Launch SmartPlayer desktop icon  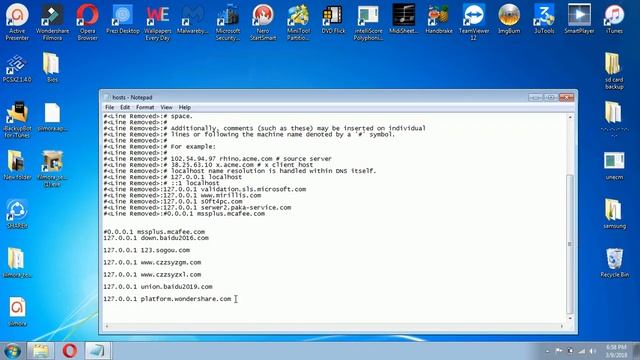(x=579, y=19)
